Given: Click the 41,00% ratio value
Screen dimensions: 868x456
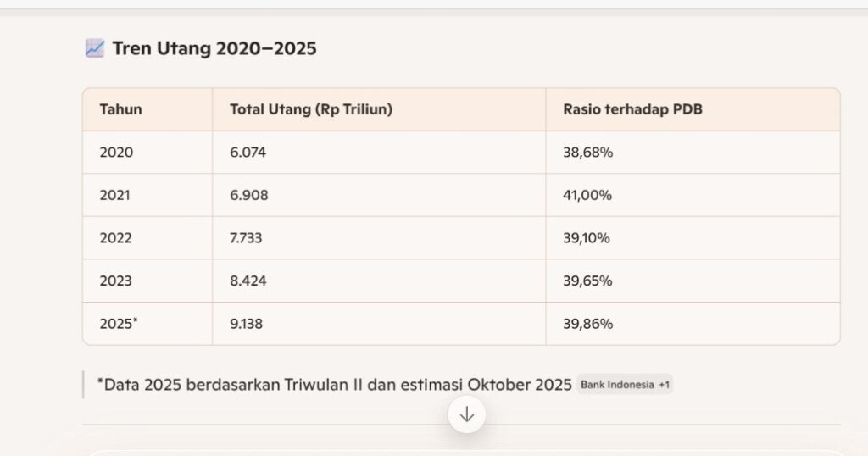Looking at the screenshot, I should [587, 195].
